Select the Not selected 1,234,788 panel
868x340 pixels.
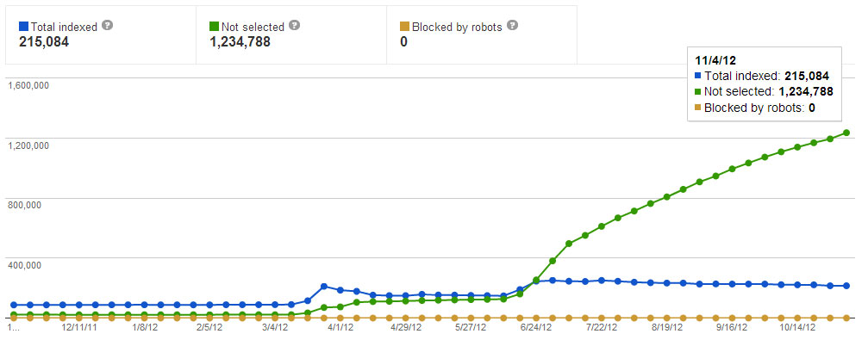click(291, 34)
